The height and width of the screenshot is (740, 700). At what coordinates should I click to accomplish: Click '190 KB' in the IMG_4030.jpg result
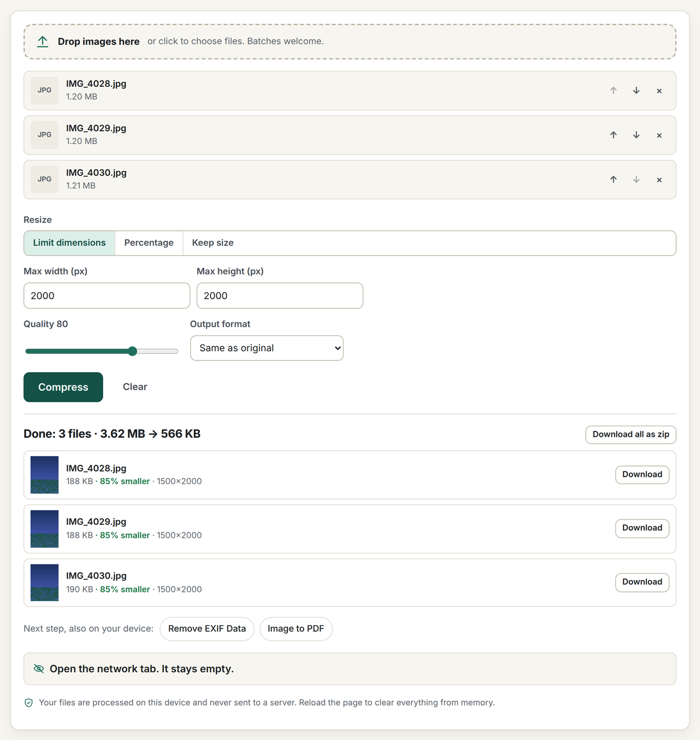tap(79, 590)
